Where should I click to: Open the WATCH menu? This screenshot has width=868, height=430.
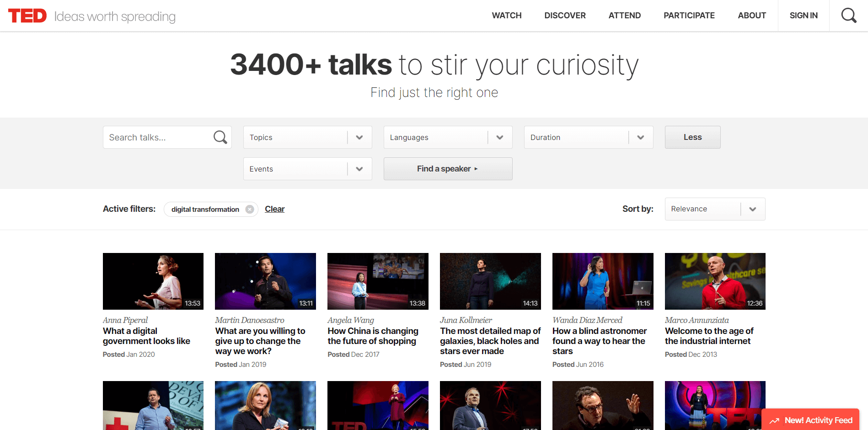click(x=506, y=15)
